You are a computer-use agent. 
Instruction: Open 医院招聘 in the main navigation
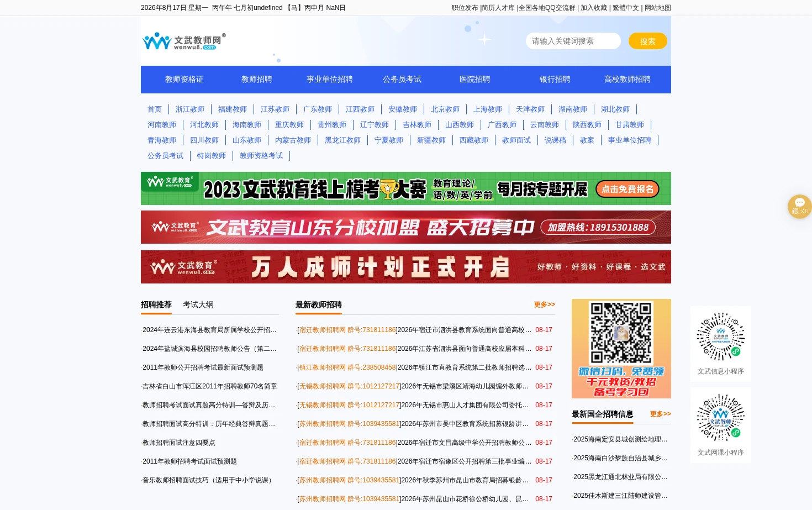point(475,79)
